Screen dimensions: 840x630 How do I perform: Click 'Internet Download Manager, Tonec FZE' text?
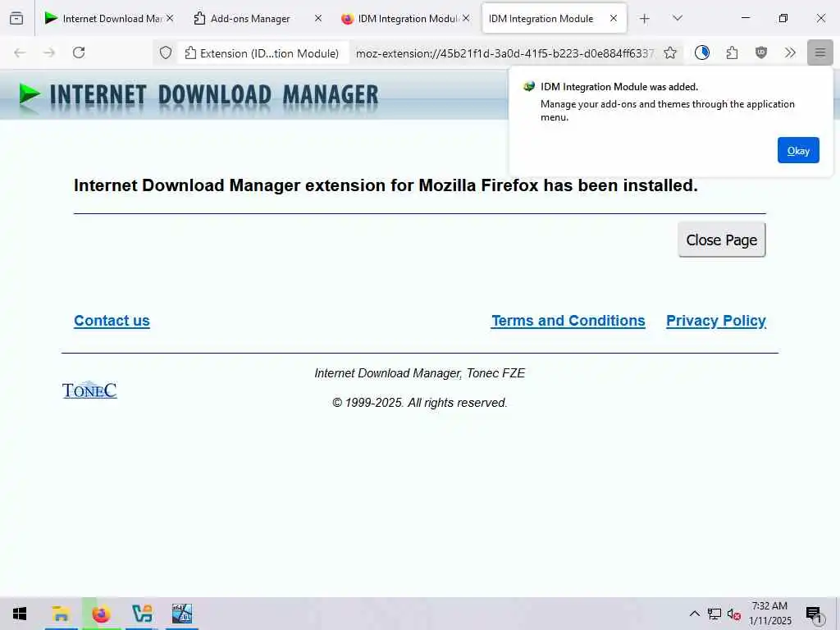[419, 373]
